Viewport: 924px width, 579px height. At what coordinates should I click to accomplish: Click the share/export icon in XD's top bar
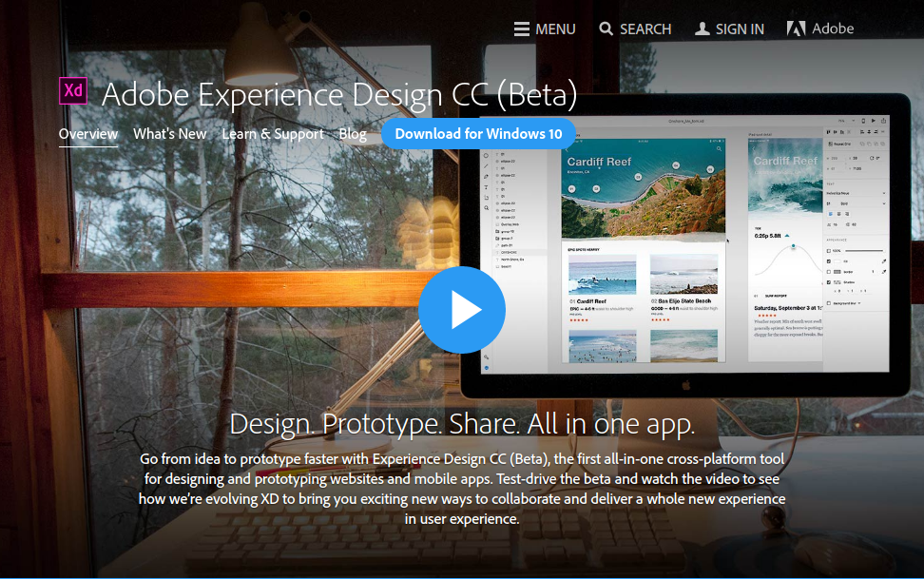click(884, 120)
